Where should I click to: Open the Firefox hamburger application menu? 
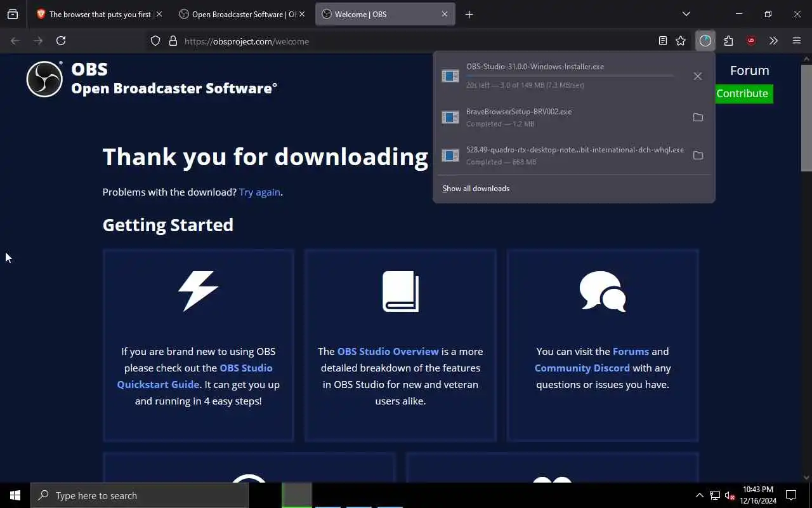[x=797, y=41]
